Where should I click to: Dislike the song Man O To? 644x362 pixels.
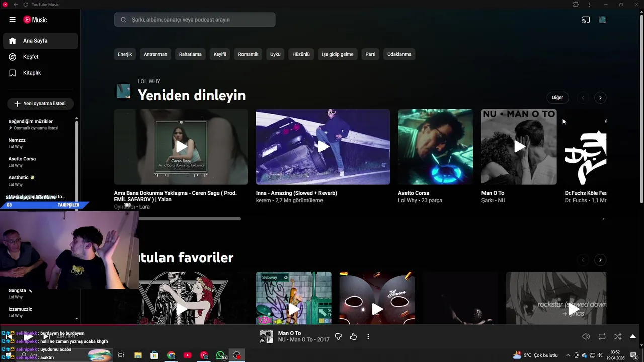point(338,336)
